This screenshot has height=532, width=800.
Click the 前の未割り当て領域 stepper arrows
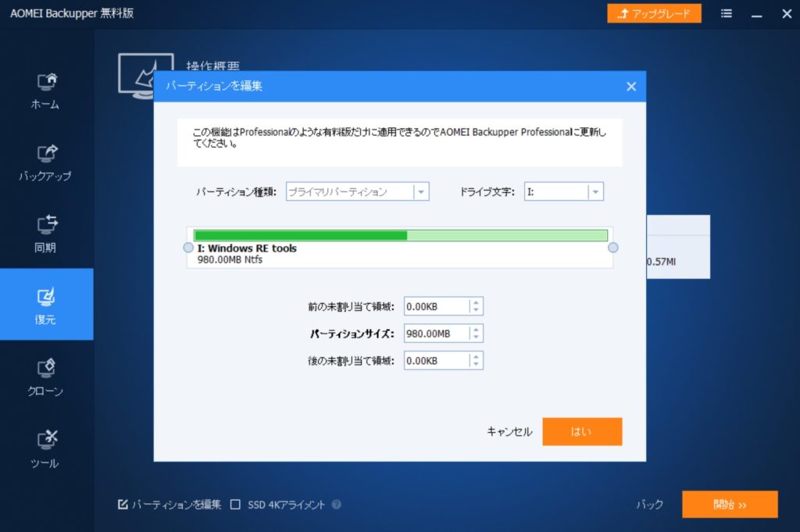coord(476,306)
